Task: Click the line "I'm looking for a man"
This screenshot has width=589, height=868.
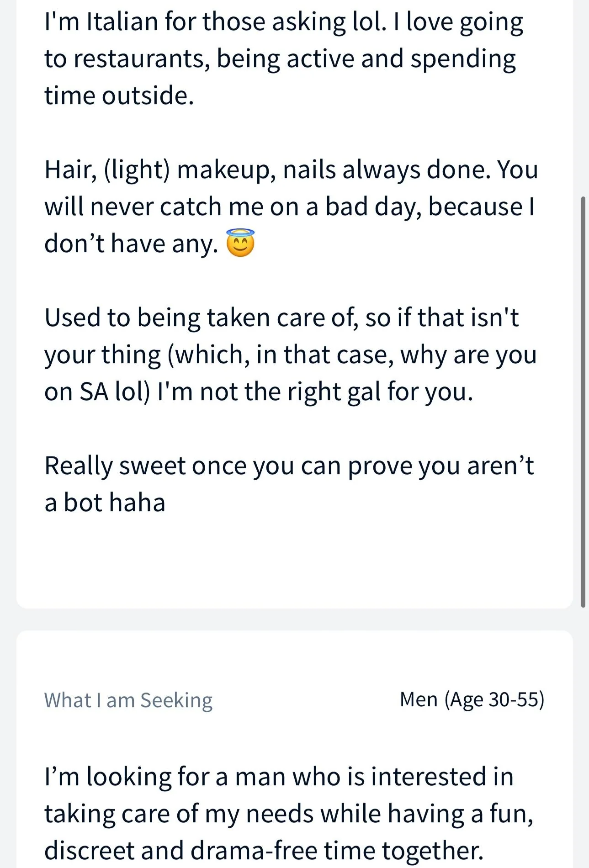Action: tap(279, 777)
